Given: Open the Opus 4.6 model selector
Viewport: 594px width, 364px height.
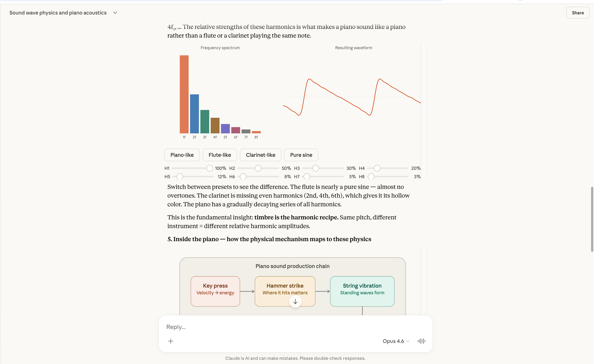Looking at the screenshot, I should 396,341.
